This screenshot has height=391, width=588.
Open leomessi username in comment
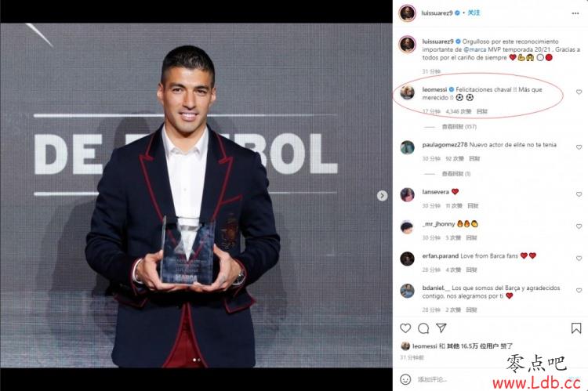coord(434,89)
